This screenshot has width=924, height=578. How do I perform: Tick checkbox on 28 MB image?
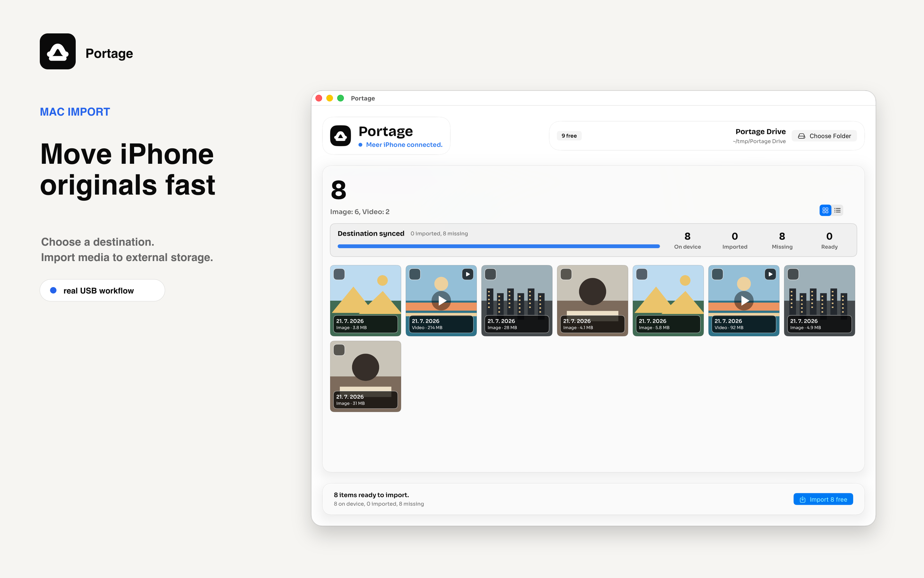[490, 274]
